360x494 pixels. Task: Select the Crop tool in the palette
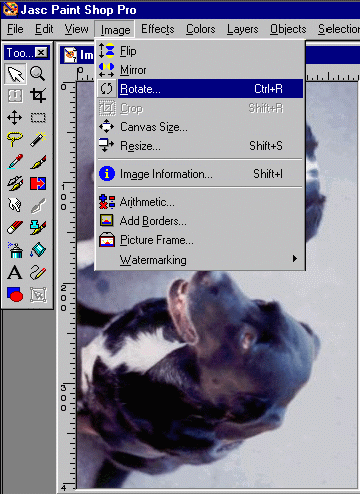pyautogui.click(x=38, y=96)
